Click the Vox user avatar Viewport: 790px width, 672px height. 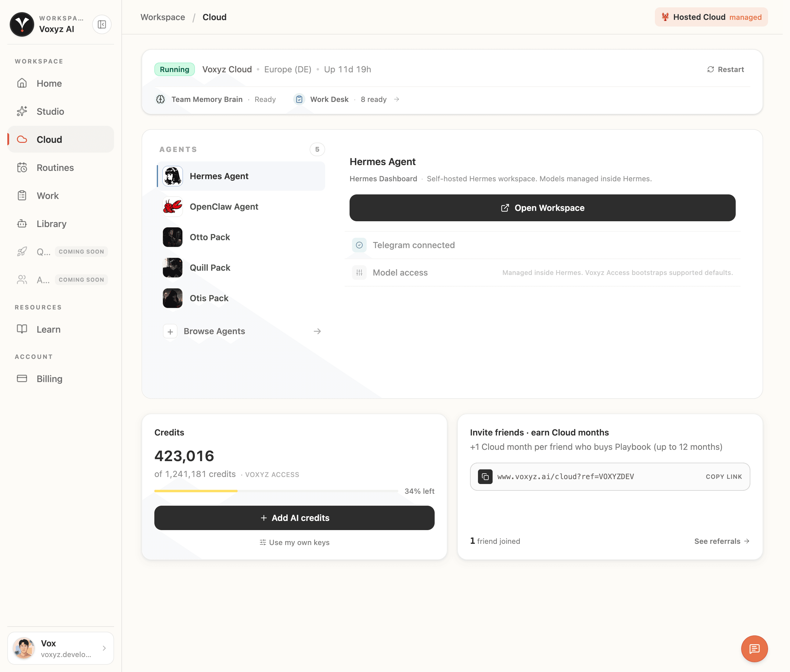click(24, 649)
